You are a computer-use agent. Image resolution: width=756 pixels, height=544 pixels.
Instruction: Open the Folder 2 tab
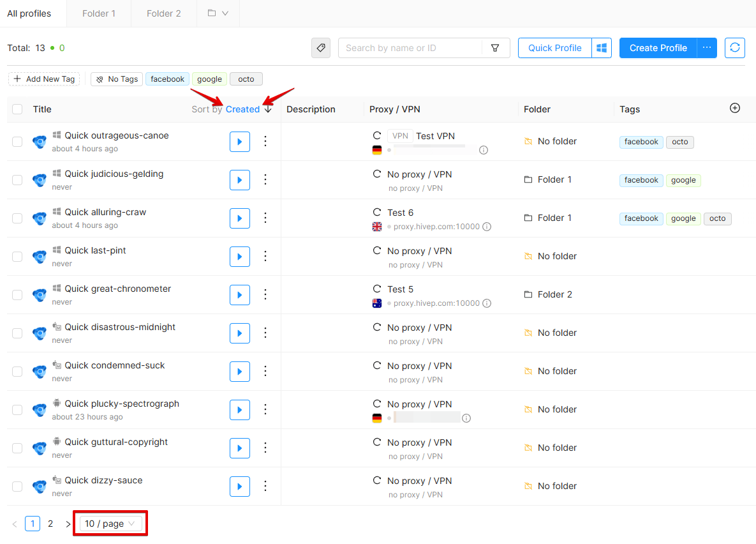[x=164, y=13]
